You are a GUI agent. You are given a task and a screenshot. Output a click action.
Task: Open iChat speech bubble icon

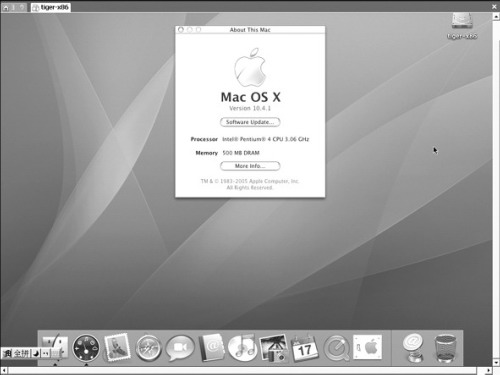(180, 348)
